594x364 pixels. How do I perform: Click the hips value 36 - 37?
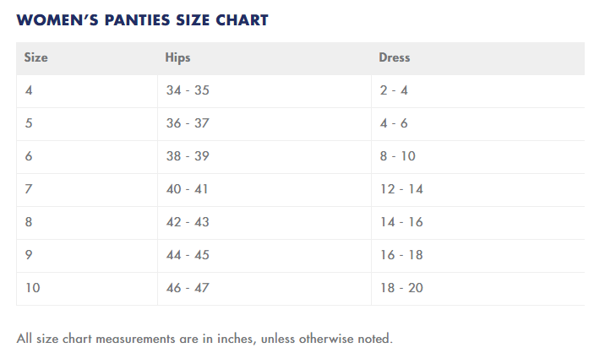(188, 123)
